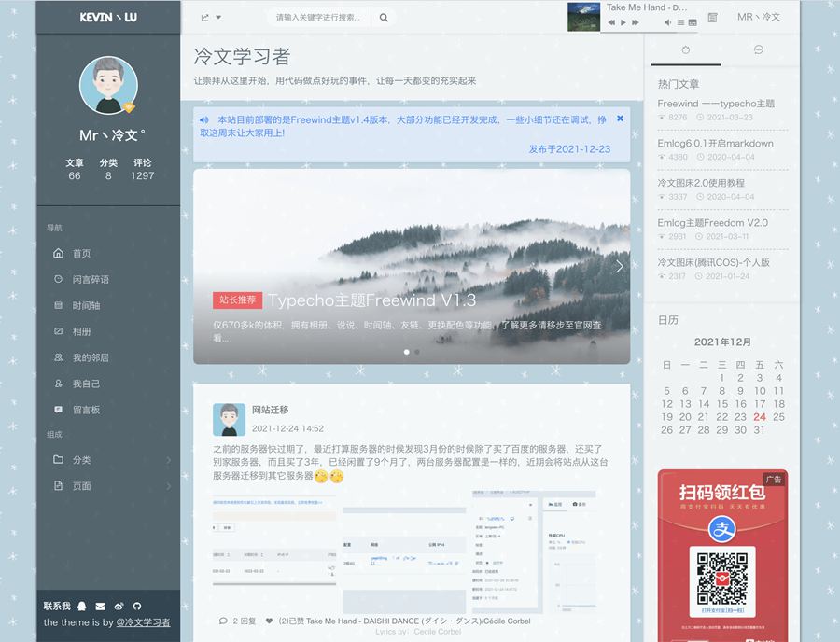Image resolution: width=840 pixels, height=642 pixels.
Task: Click the profile avatar image
Action: pyautogui.click(x=109, y=86)
